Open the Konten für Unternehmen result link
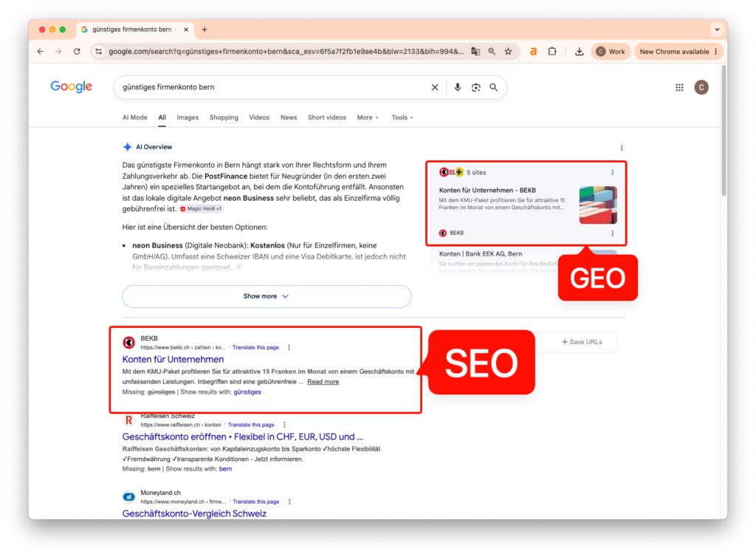756x557 pixels. (173, 359)
